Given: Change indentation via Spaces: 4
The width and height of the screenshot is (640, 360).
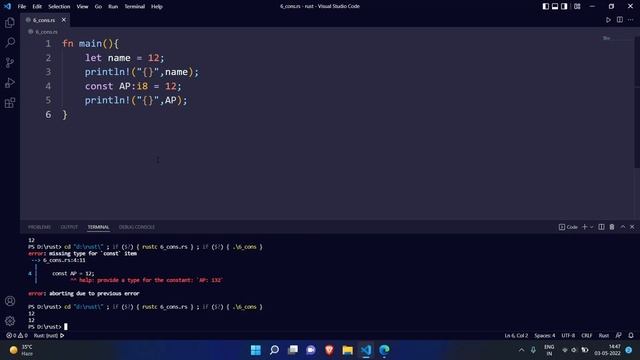Looking at the screenshot, I should click(544, 336).
